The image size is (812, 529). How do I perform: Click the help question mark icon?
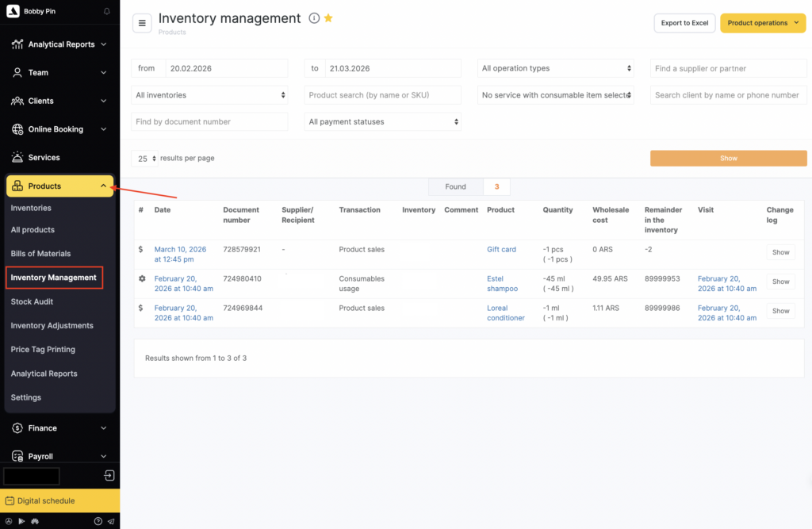click(98, 521)
